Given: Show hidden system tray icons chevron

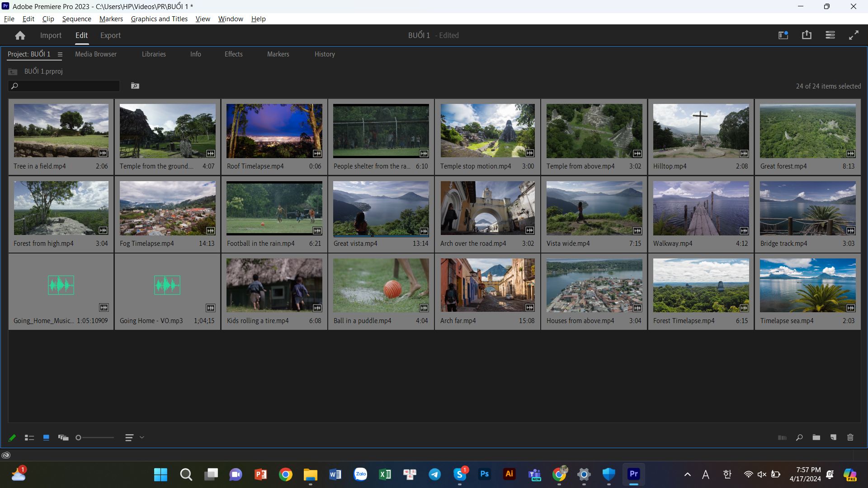Looking at the screenshot, I should 687,474.
